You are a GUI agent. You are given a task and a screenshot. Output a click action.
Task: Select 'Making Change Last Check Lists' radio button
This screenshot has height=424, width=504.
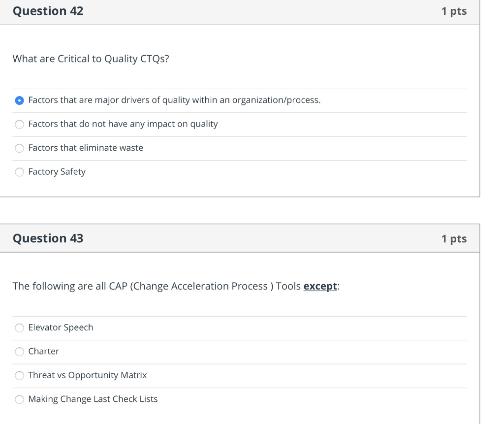(19, 399)
